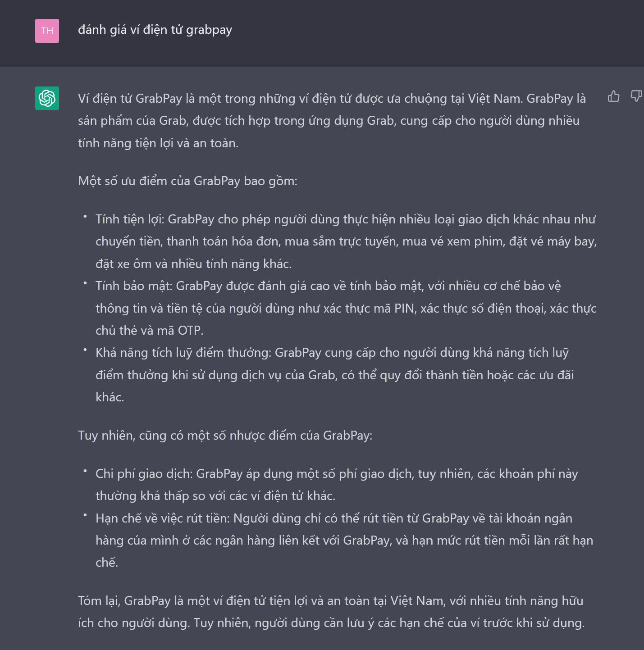Click the bullet dot before "Tính tiện lợi"

tap(85, 217)
